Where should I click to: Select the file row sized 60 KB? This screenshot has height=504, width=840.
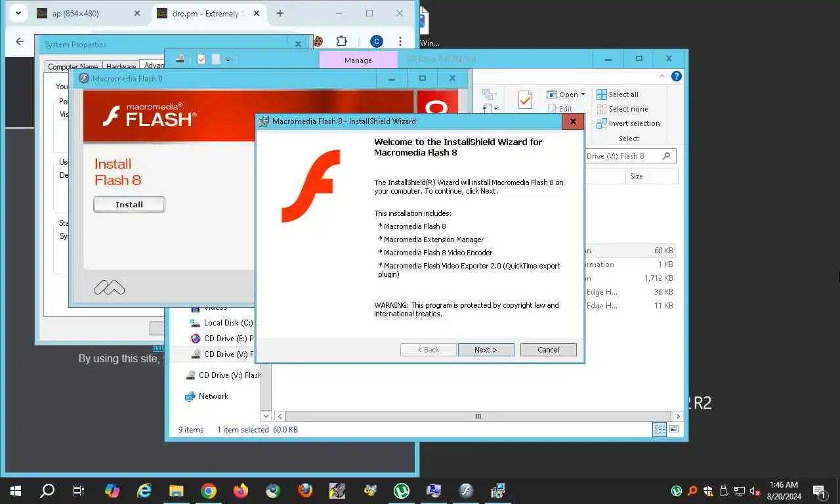(629, 251)
